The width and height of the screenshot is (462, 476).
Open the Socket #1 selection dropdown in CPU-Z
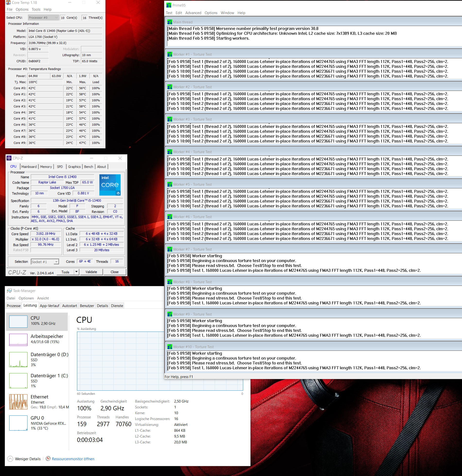[x=45, y=262]
